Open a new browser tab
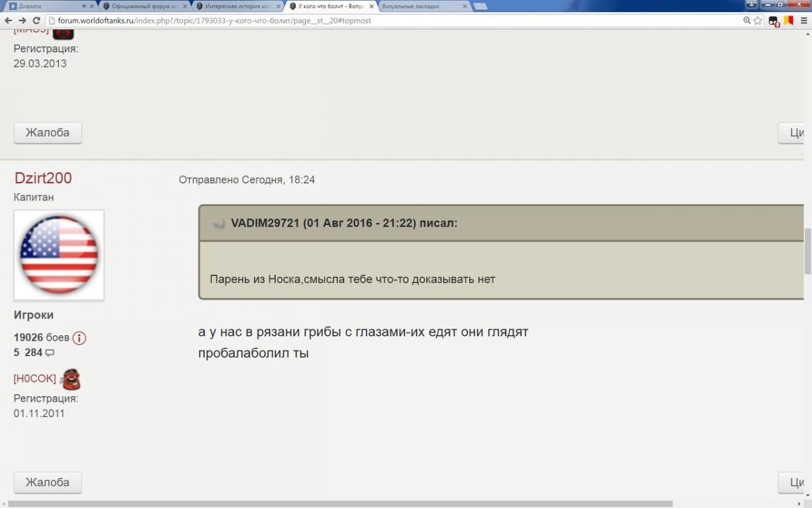812x508 pixels. click(480, 6)
